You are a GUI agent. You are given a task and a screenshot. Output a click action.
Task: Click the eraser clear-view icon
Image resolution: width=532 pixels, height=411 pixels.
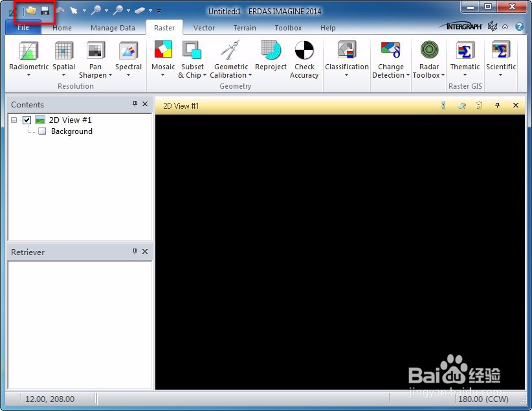[139, 11]
